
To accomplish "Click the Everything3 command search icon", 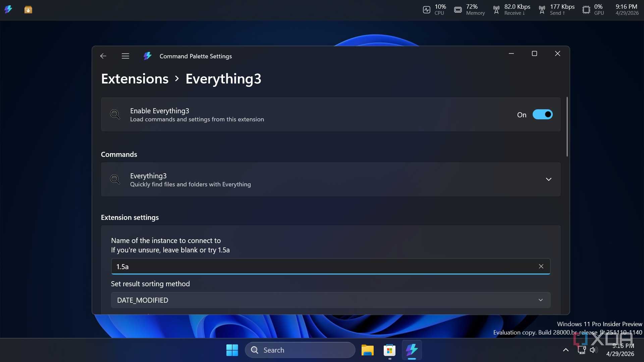I will tap(115, 179).
